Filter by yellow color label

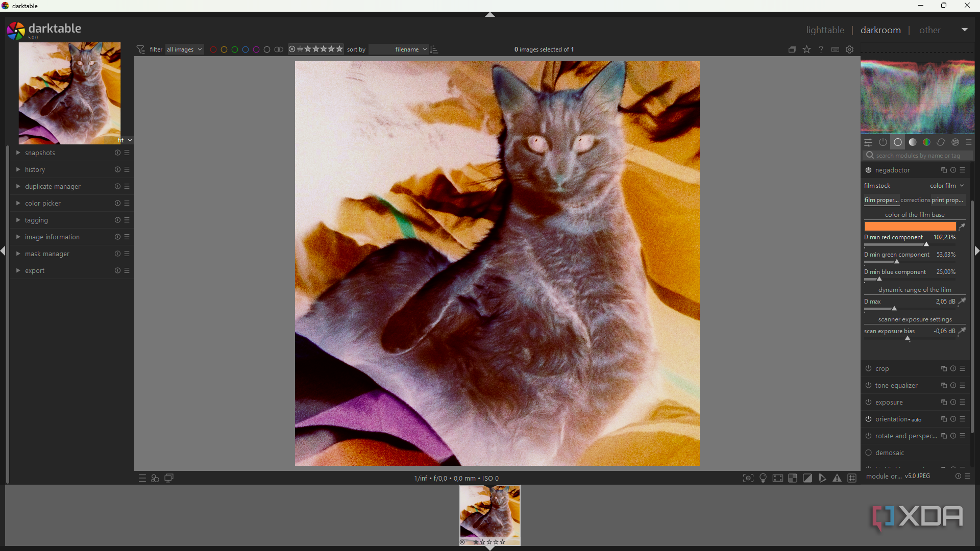224,49
